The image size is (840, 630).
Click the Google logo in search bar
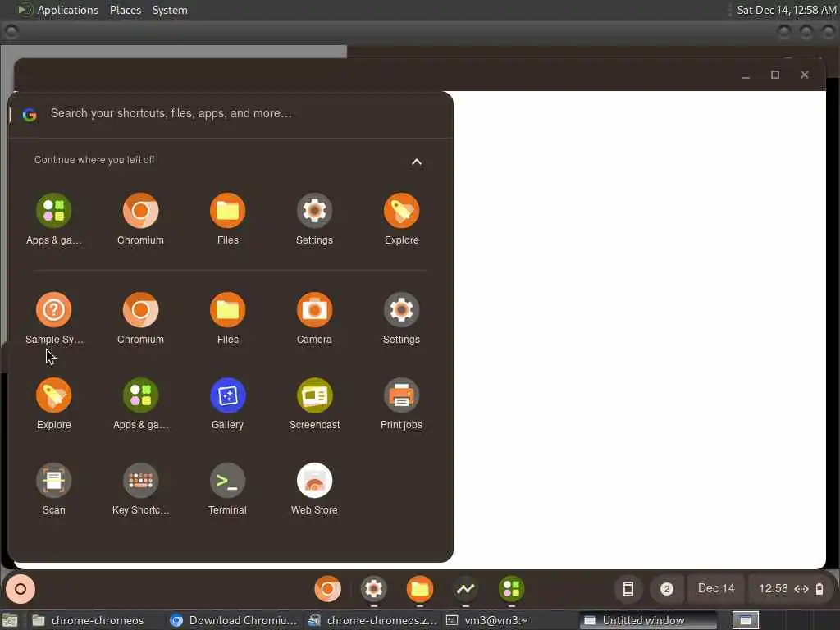click(30, 114)
